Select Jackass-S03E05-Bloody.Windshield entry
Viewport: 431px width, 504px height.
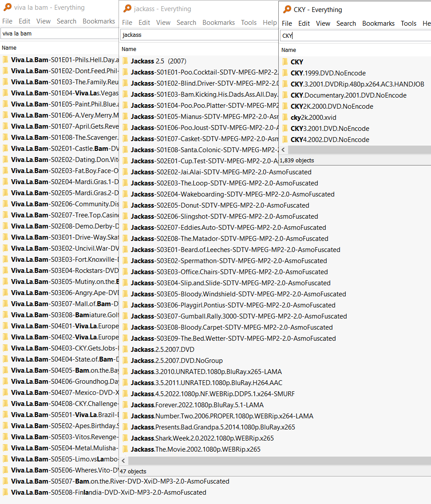point(238,294)
